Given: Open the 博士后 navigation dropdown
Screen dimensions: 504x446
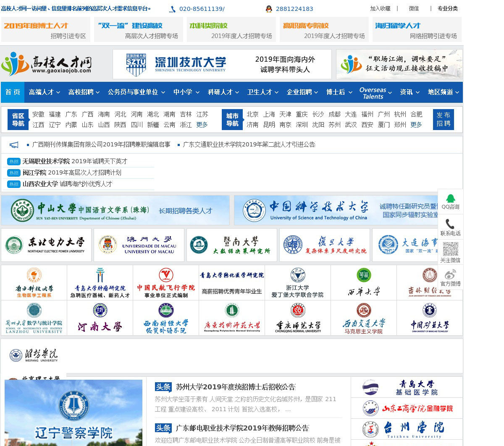Looking at the screenshot, I should (339, 92).
